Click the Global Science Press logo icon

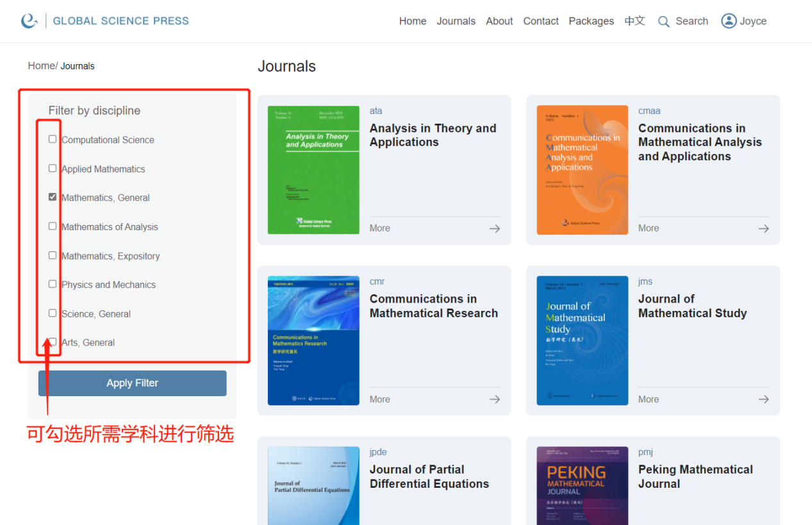29,21
